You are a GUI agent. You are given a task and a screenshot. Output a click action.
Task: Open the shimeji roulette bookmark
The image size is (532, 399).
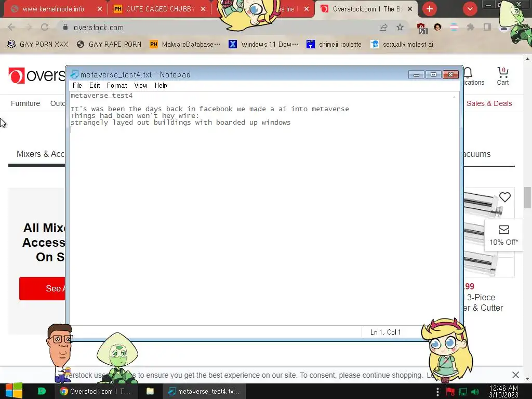334,45
